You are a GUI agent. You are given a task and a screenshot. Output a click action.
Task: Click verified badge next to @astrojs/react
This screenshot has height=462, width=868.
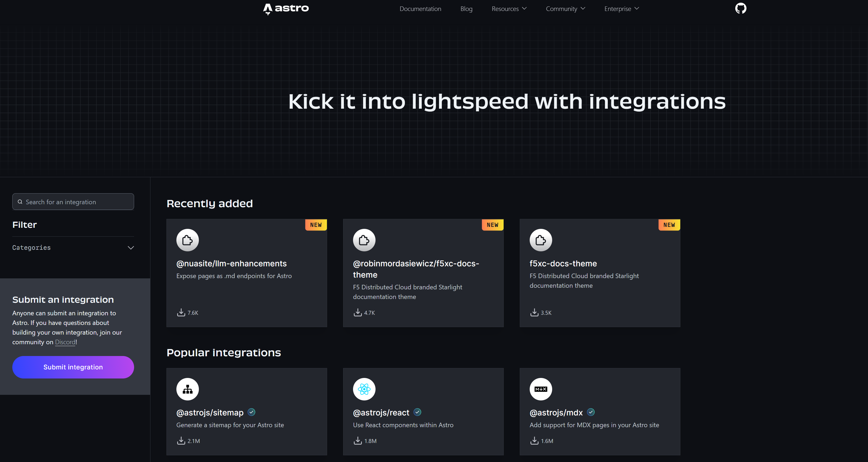tap(417, 412)
